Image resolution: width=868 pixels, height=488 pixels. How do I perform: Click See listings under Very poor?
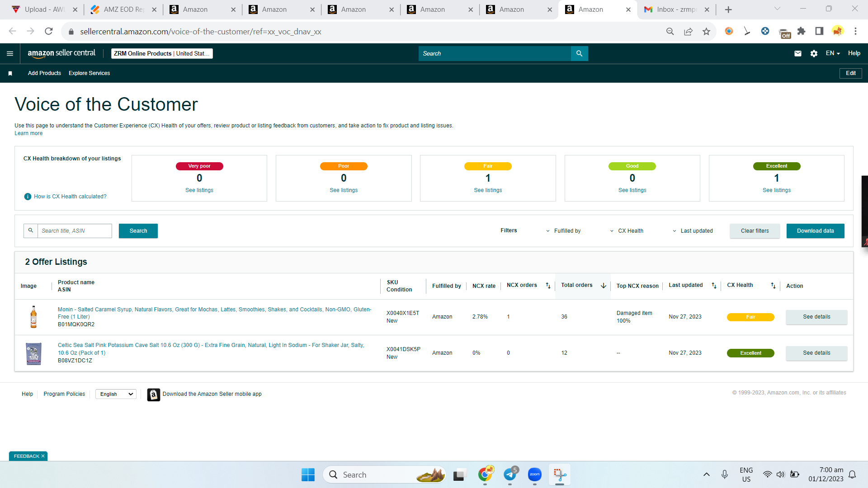click(199, 190)
